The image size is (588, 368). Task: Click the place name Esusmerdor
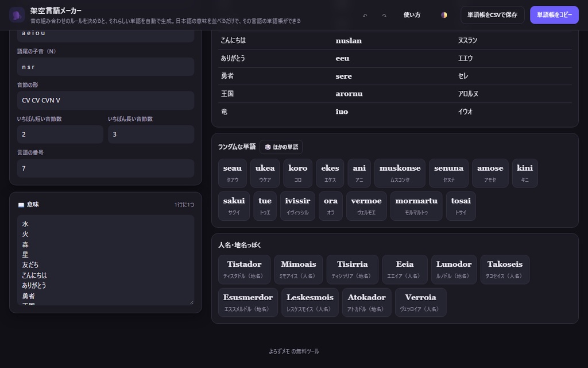click(x=248, y=302)
